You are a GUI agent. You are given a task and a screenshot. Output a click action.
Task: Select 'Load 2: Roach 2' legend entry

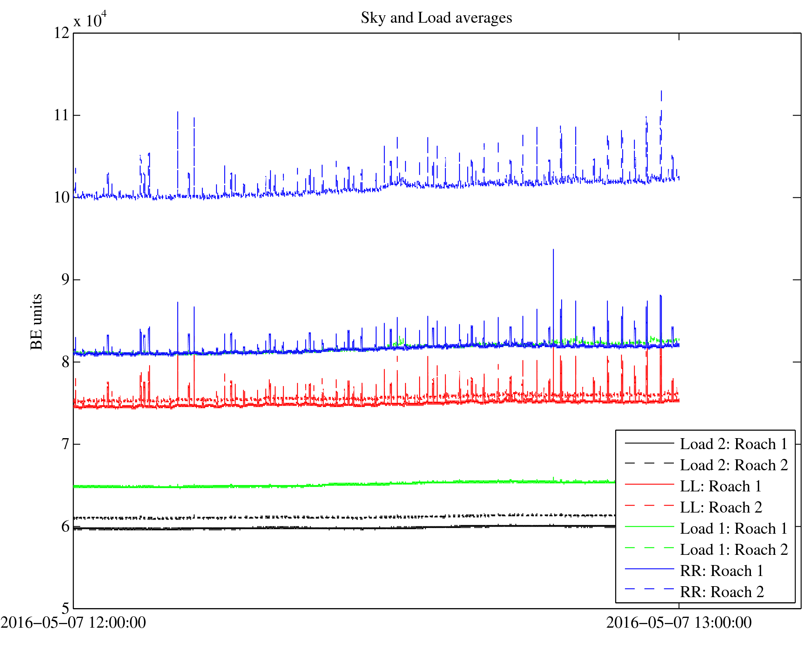[x=733, y=465]
